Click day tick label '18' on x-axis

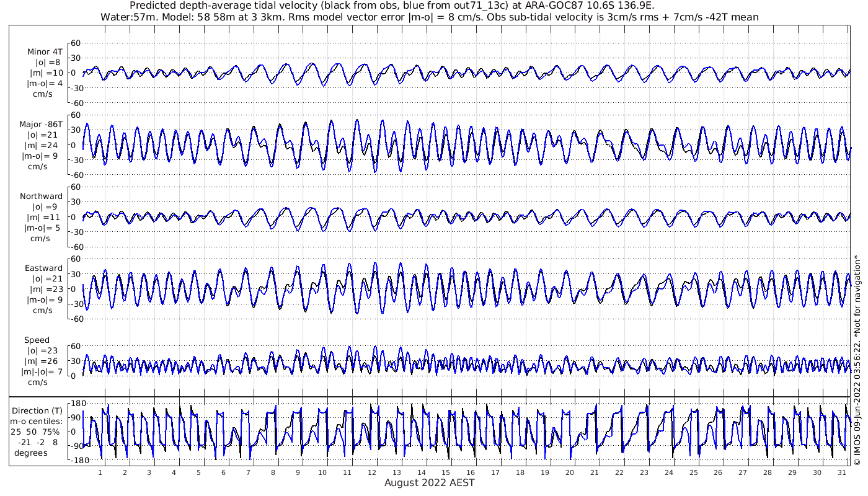point(520,472)
